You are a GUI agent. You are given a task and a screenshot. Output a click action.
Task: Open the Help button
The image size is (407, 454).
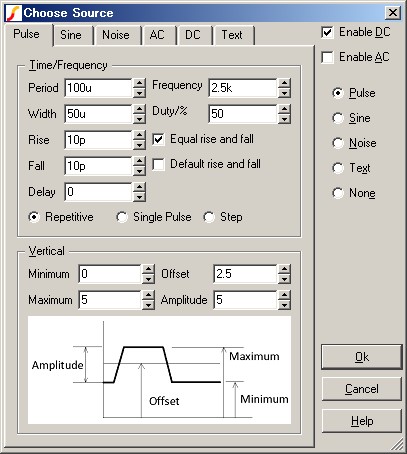click(x=362, y=421)
